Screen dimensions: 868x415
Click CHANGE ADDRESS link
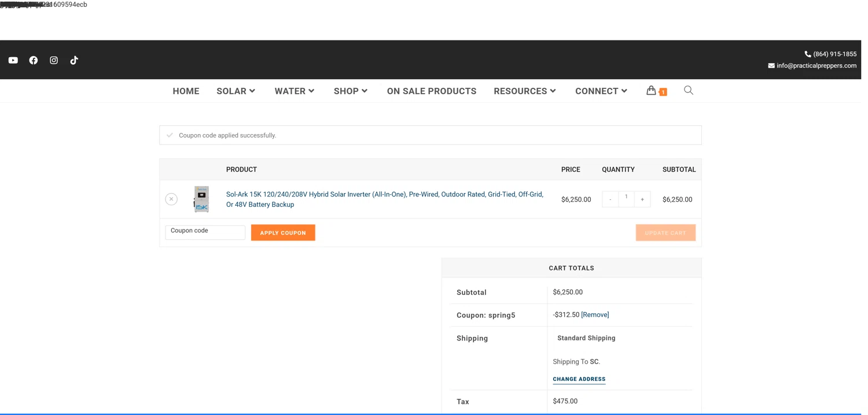click(x=579, y=379)
